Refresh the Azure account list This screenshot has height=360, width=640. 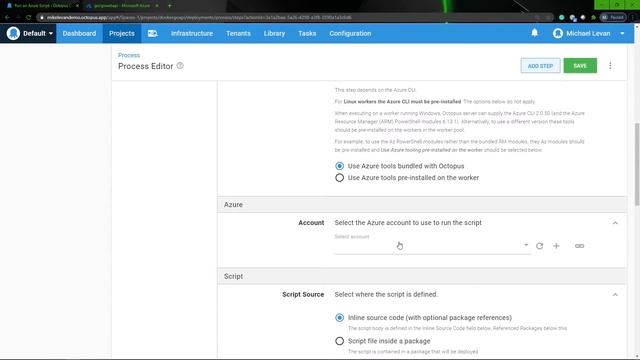pyautogui.click(x=540, y=246)
